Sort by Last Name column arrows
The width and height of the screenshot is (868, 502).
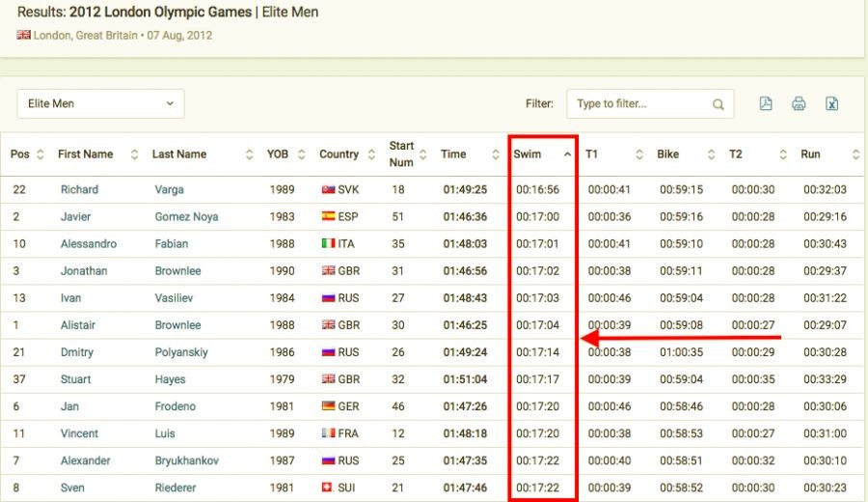(249, 154)
